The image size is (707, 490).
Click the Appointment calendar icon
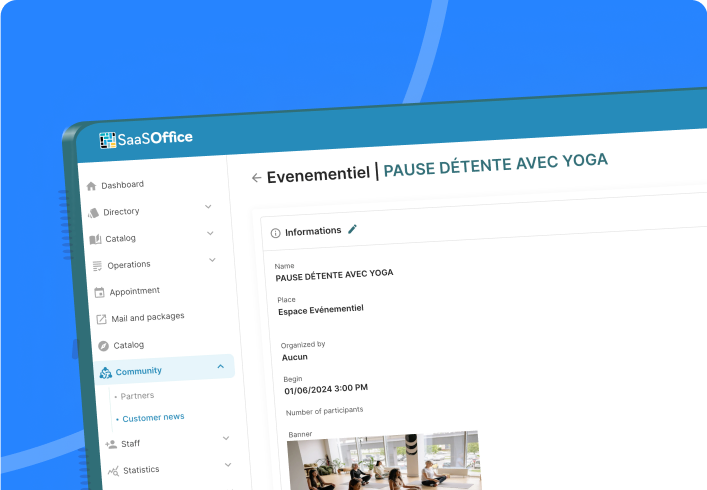tap(99, 293)
